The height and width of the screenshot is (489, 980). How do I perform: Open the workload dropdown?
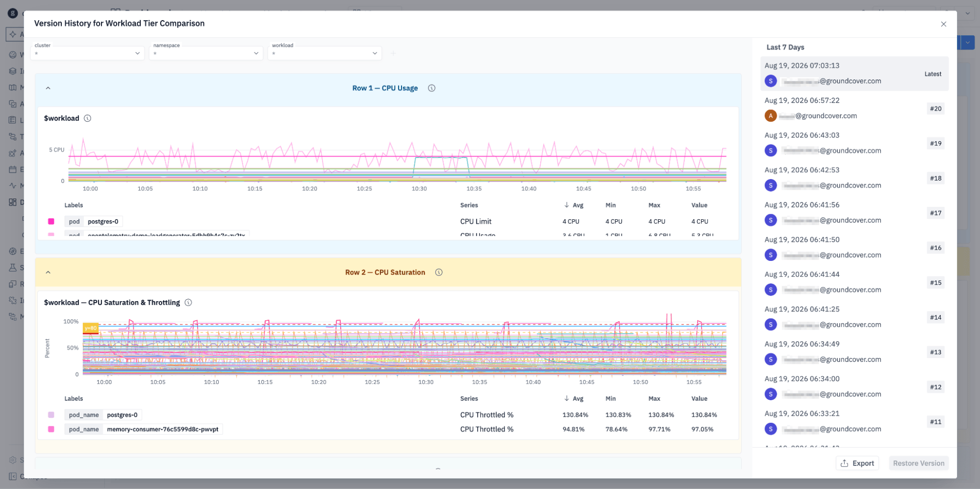coord(325,53)
